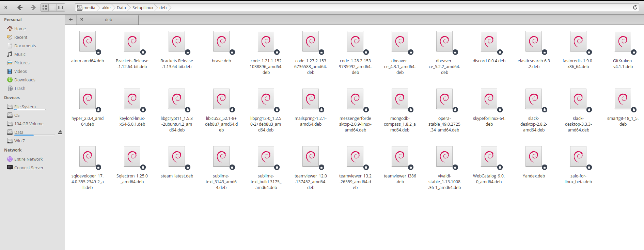Collapse the Personal section header
The height and width of the screenshot is (250, 644).
click(x=13, y=19)
